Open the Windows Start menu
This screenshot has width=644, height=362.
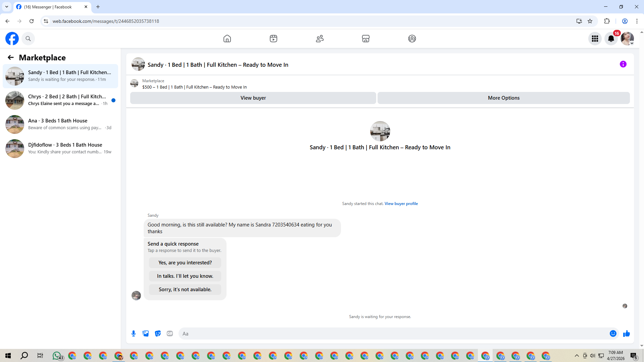pos(8,356)
